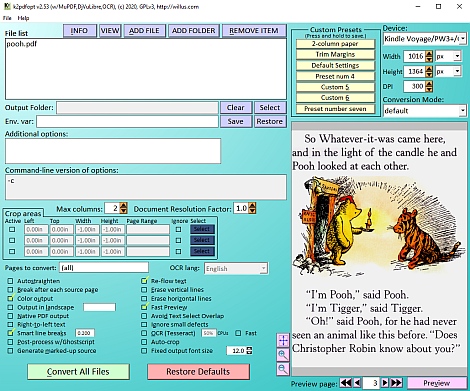Click the crosshair fit-to-window preview icon
Viewport: 470px width, 391px height.
[283, 340]
